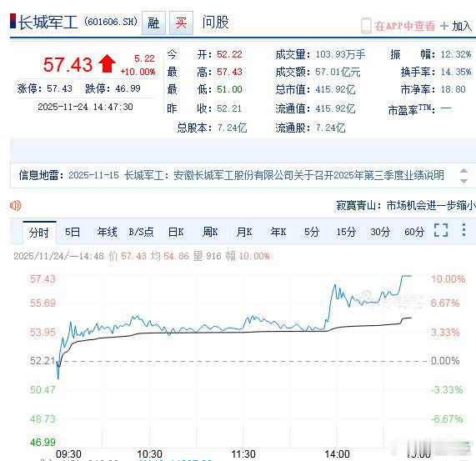Open the chart's three-dot more menu
The width and height of the screenshot is (476, 461).
point(463,230)
